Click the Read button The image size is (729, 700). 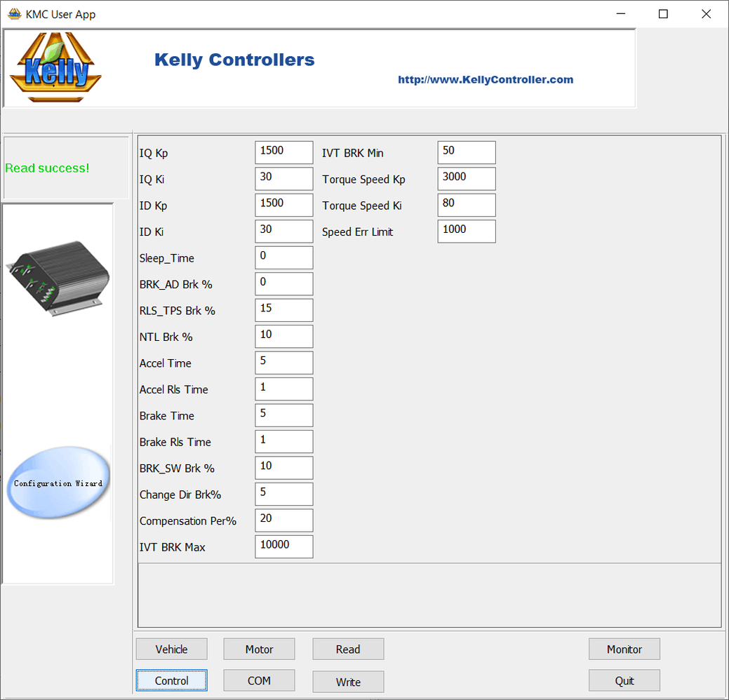(348, 649)
